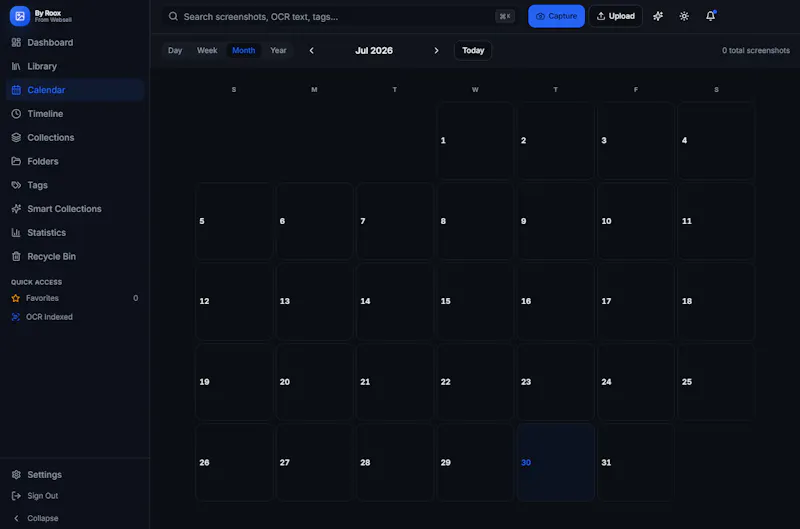Switch to Month view
800x529 pixels.
pos(244,51)
